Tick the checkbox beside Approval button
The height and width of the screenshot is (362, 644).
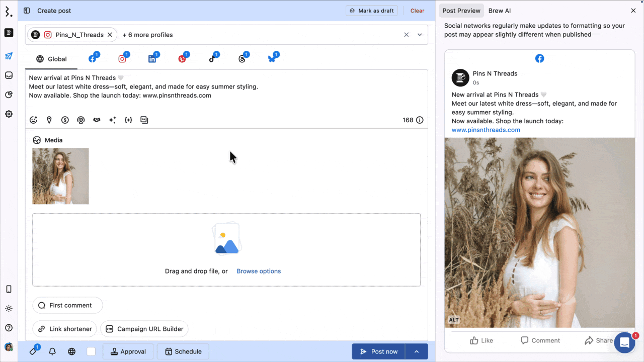(91, 351)
